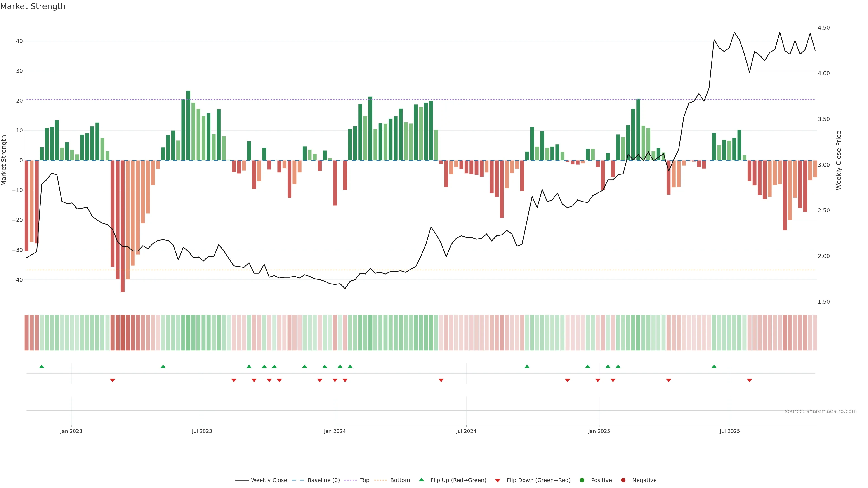868x488 pixels.
Task: Click the Jan 2024 x-axis label
Action: tap(335, 431)
